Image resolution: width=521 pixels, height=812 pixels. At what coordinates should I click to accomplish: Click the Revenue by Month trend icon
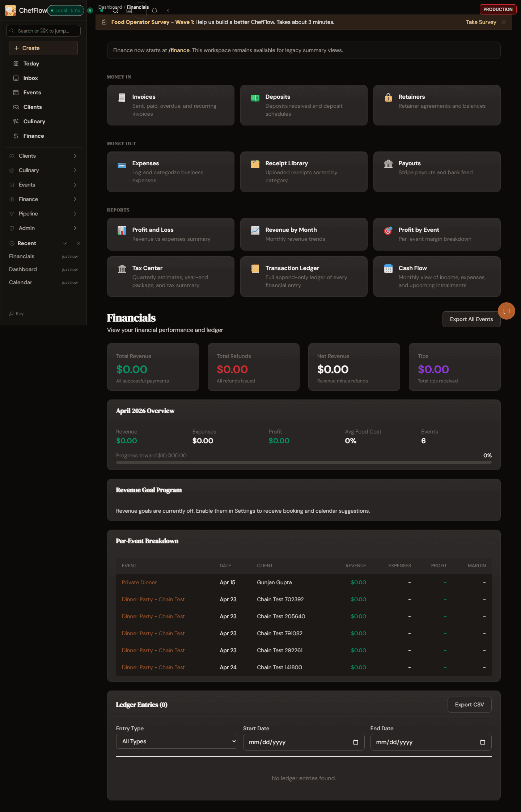point(255,230)
